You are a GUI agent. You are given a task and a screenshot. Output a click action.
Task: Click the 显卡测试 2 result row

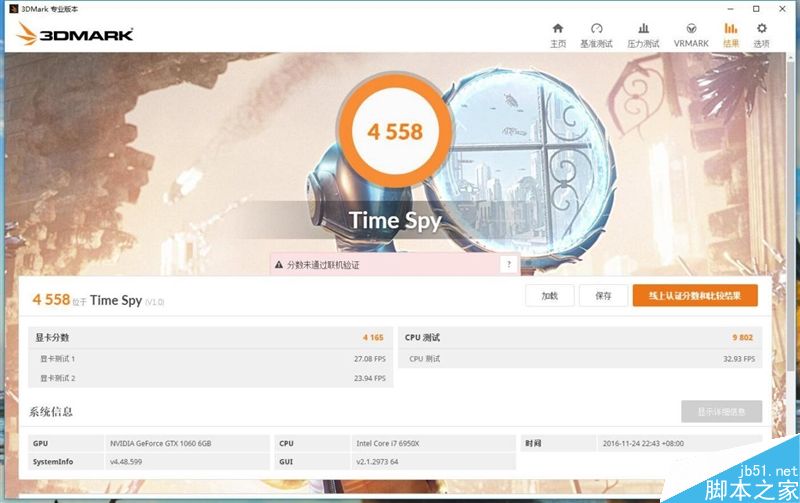(x=211, y=378)
